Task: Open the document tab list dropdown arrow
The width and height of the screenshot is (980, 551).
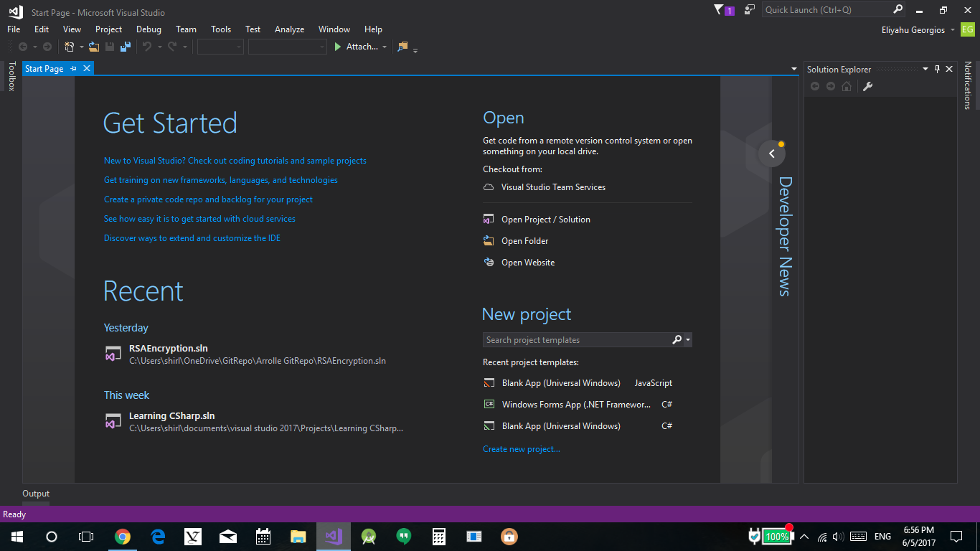Action: [x=794, y=69]
